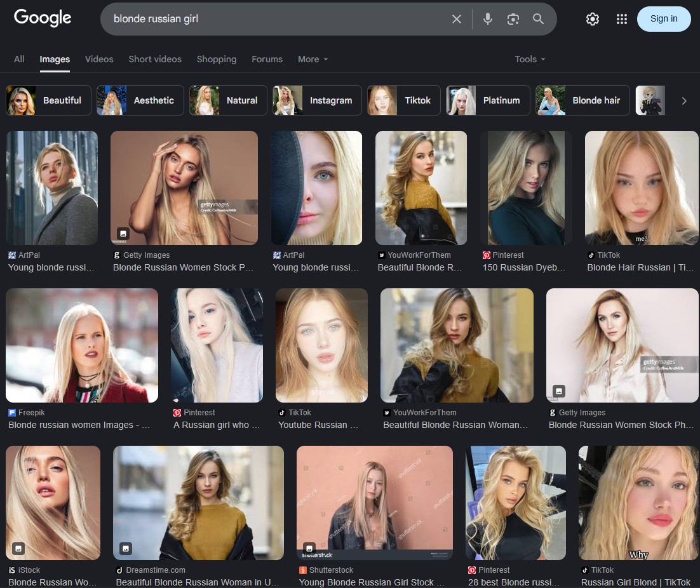Switch to the Forums tab

click(x=267, y=59)
